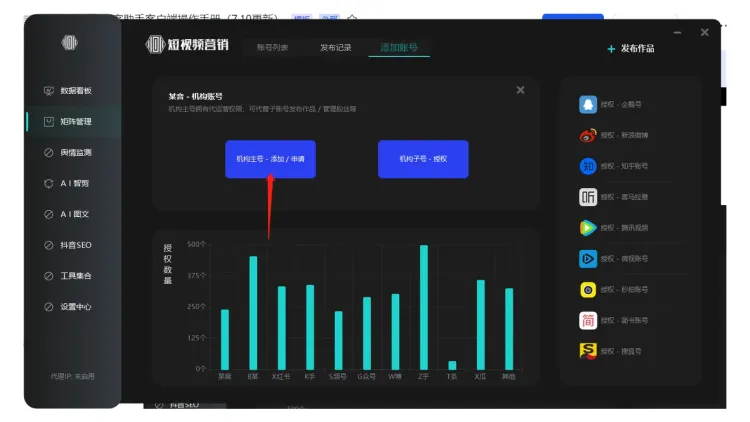Click the AI 图文 sidebar icon
The width and height of the screenshot is (750, 422).
[49, 214]
